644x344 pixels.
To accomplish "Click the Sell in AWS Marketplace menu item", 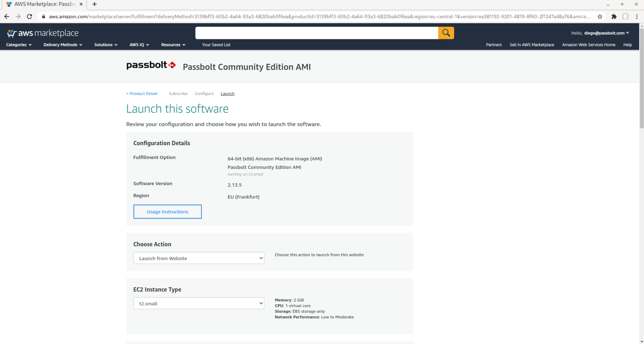I will pyautogui.click(x=531, y=44).
